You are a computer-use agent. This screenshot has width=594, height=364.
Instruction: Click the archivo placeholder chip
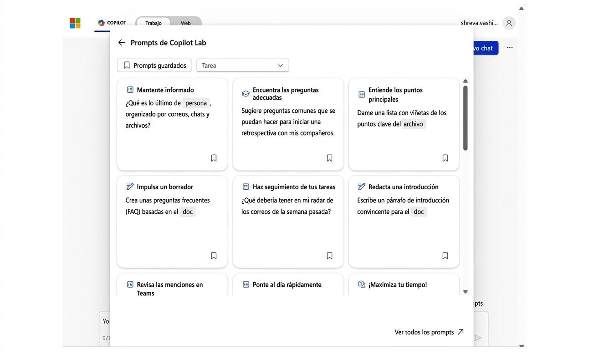(413, 124)
